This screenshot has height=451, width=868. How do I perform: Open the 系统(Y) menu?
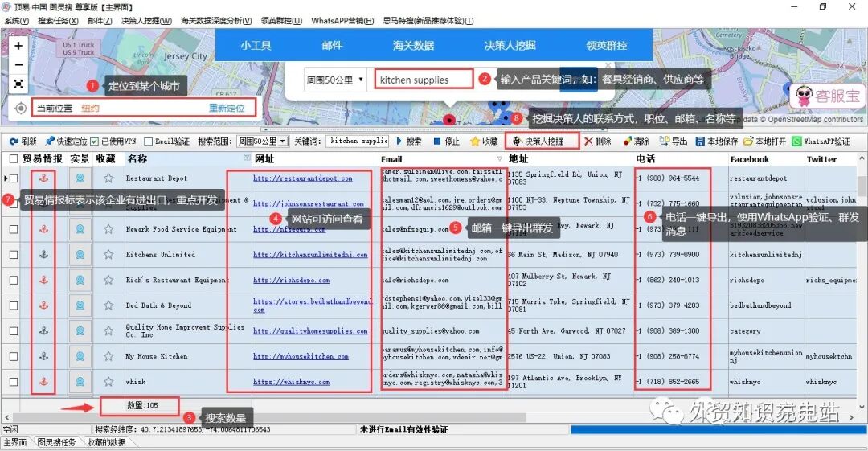click(17, 21)
